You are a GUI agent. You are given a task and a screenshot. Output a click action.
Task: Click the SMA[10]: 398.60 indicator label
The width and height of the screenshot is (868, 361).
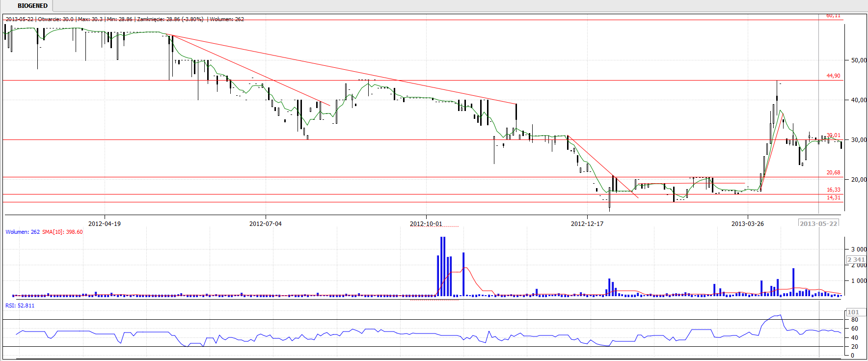point(62,232)
